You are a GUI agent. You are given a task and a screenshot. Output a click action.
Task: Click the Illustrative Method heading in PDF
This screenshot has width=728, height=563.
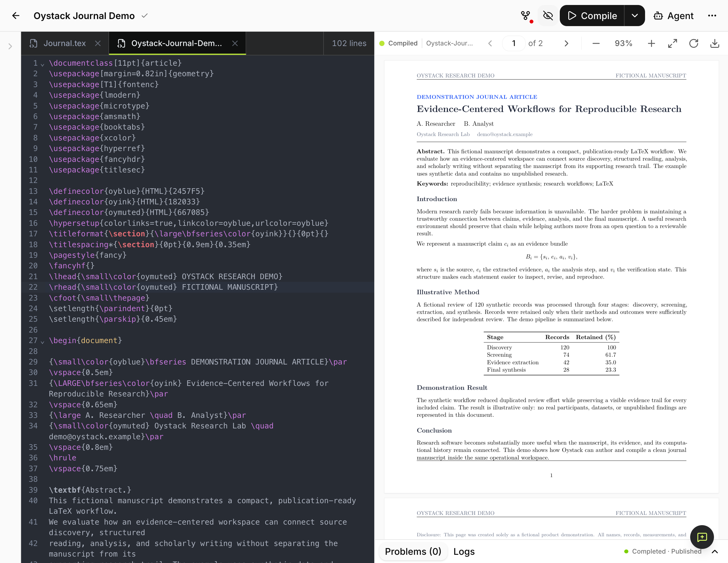pyautogui.click(x=448, y=292)
